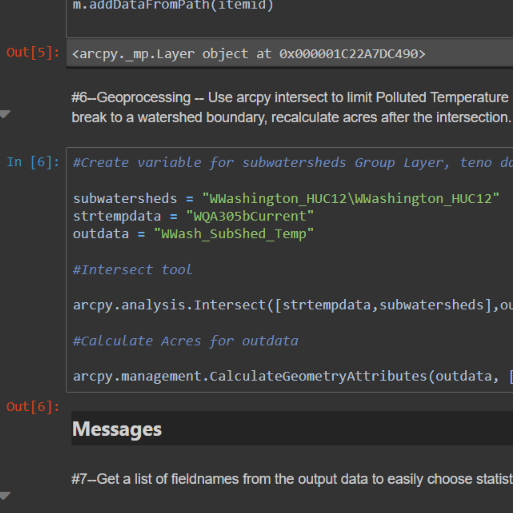
Task: Click the CalculateGeometryAttributes code line
Action: coord(293,377)
